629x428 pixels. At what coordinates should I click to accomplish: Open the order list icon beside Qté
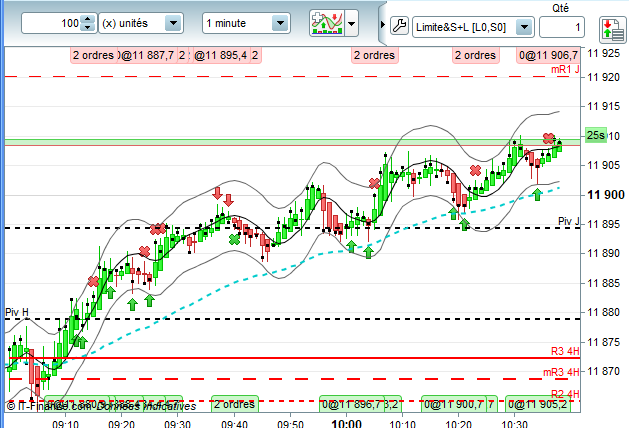click(613, 30)
